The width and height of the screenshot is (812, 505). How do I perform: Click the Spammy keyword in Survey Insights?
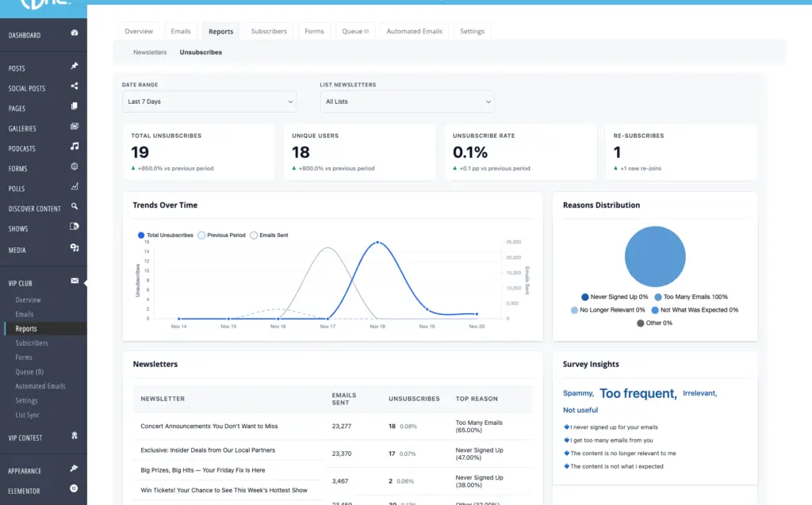pyautogui.click(x=577, y=393)
